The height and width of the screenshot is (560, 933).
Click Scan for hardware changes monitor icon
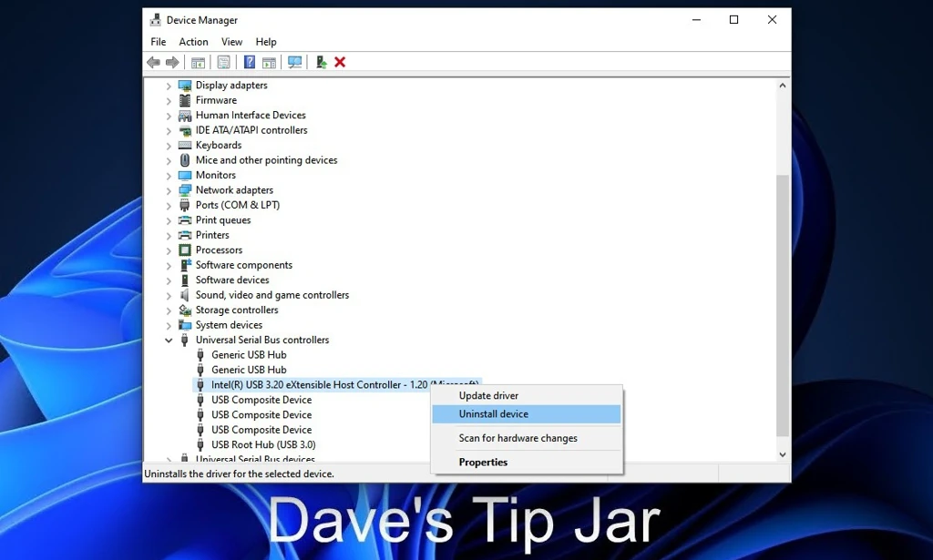(294, 62)
